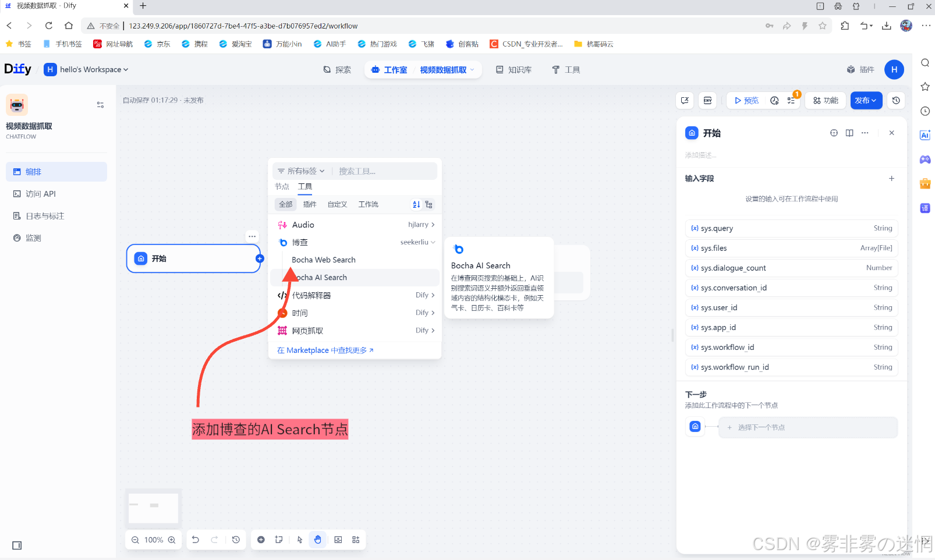The image size is (935, 560).
Task: Organize nodes layout
Action: 356,540
